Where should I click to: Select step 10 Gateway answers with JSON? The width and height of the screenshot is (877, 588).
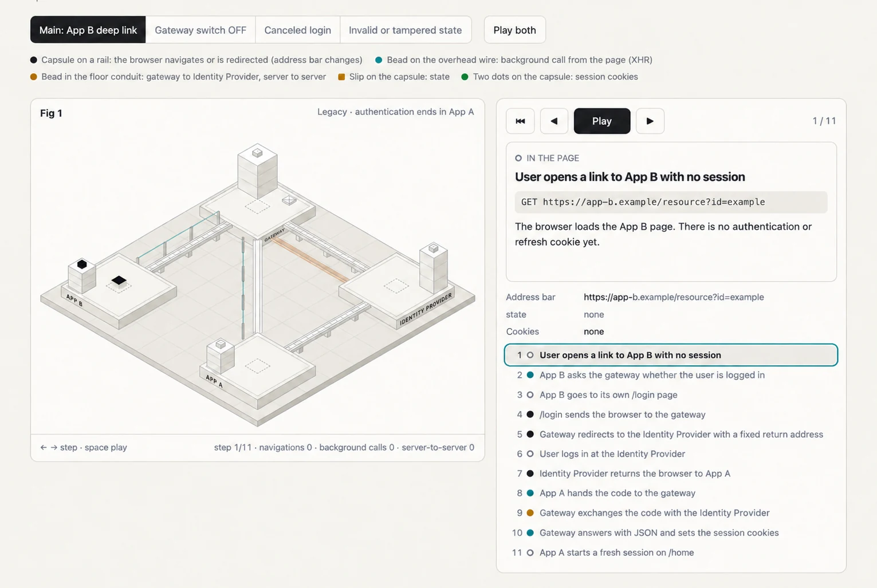[671, 532]
